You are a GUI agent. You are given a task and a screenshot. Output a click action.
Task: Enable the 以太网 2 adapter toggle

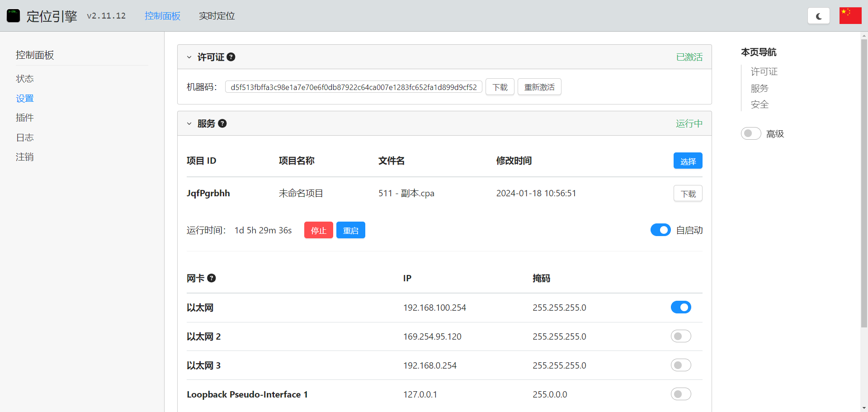click(x=680, y=336)
